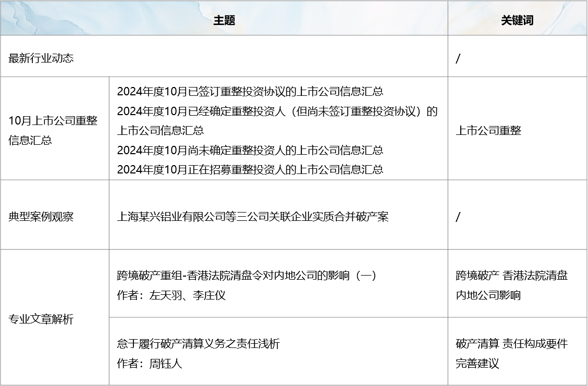Click the 上市公司重整 keyword

[x=488, y=131]
